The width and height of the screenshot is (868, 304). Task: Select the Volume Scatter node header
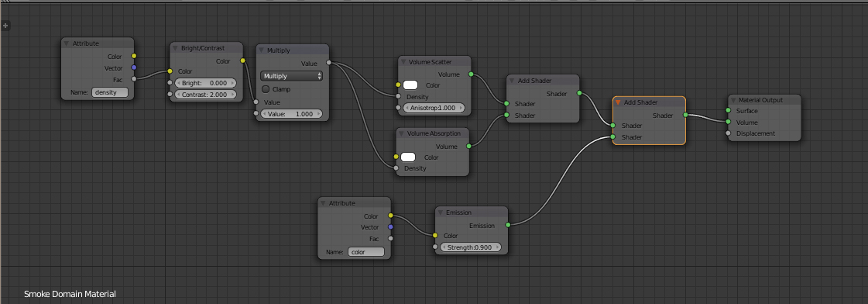[434, 61]
